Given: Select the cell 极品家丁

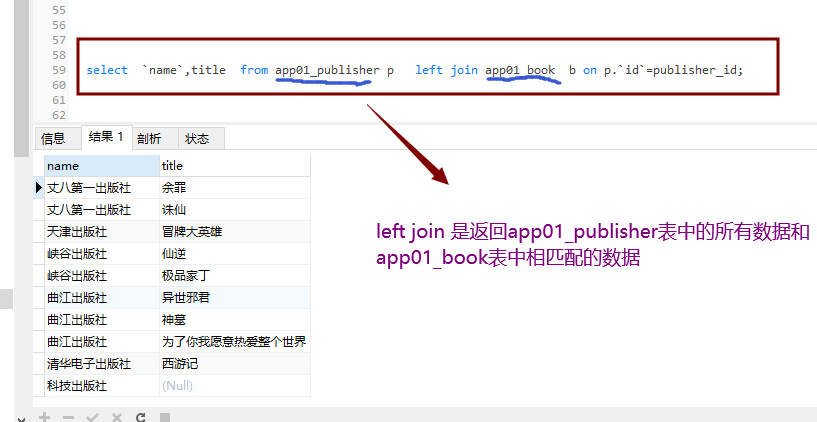Looking at the screenshot, I should coord(234,276).
